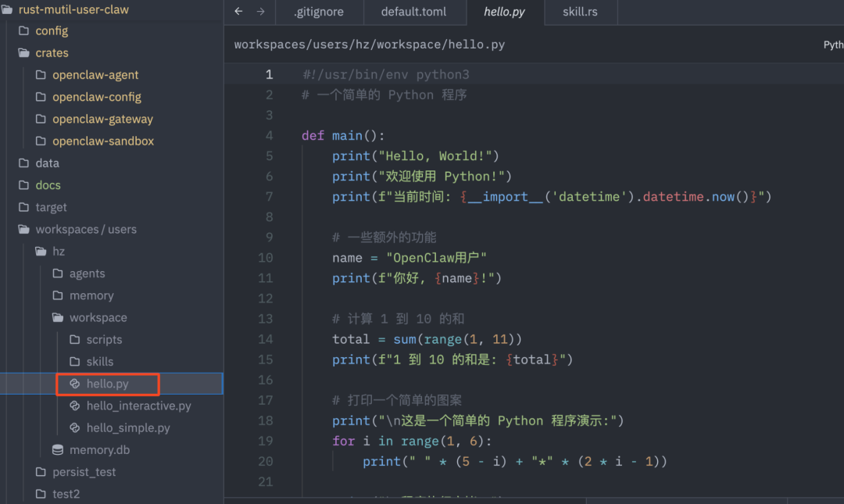Open the .gitignore tab
Screen dimensions: 844x504
click(317, 12)
